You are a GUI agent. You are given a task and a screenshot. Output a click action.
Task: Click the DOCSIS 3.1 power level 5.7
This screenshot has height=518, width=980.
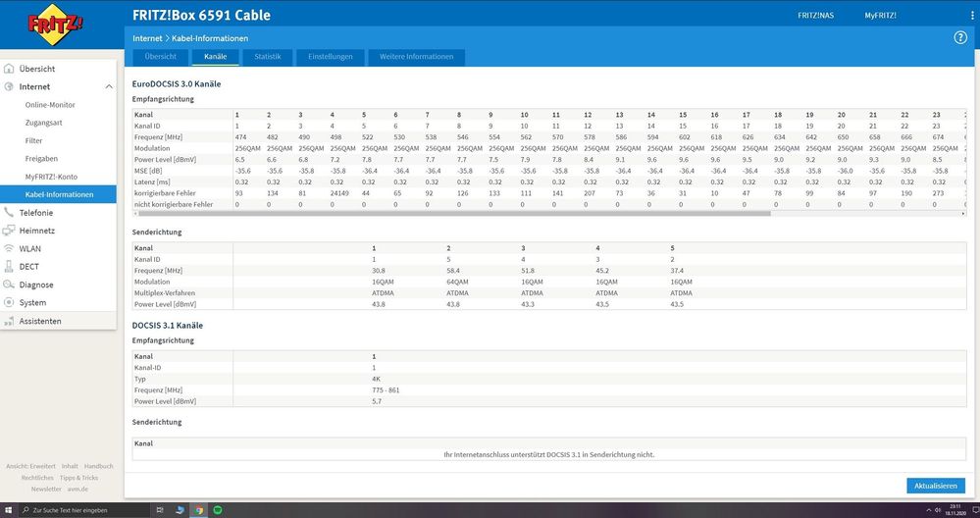click(377, 401)
